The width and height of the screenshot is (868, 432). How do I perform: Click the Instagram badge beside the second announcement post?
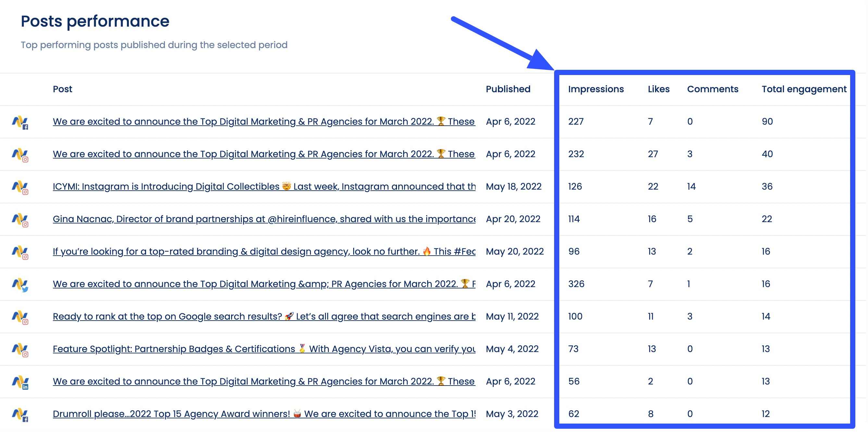tap(26, 160)
